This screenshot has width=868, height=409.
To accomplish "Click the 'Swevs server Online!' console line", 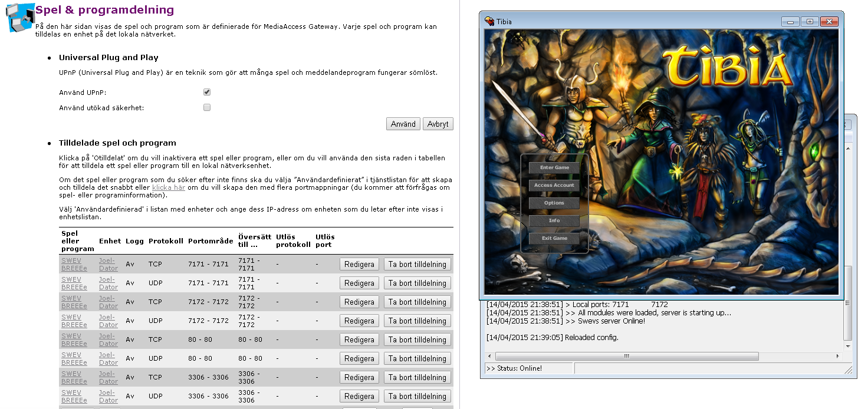I will point(566,321).
